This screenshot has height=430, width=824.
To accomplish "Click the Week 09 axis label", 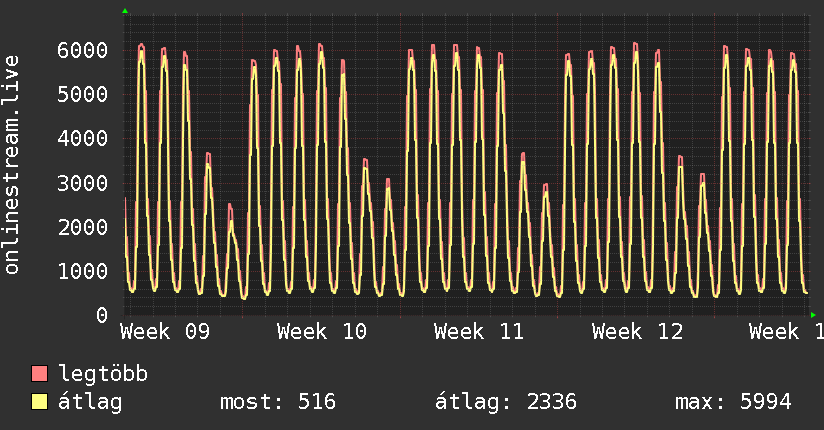I will pyautogui.click(x=165, y=332).
